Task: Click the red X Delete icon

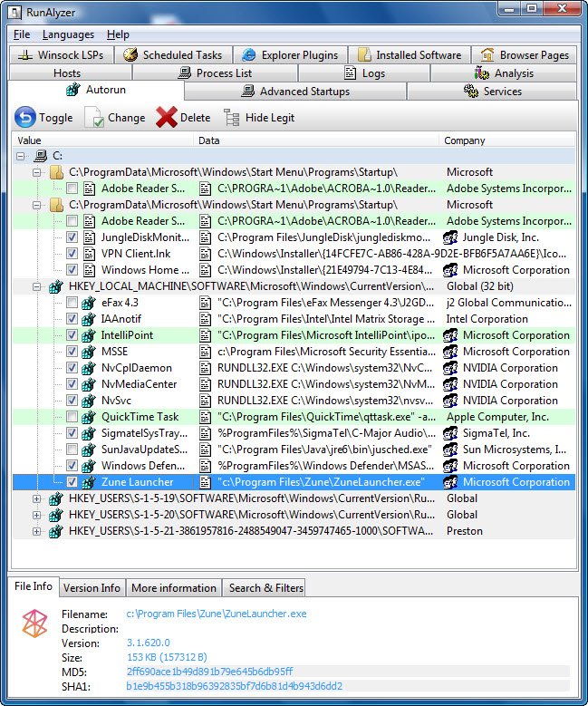Action: (x=166, y=118)
